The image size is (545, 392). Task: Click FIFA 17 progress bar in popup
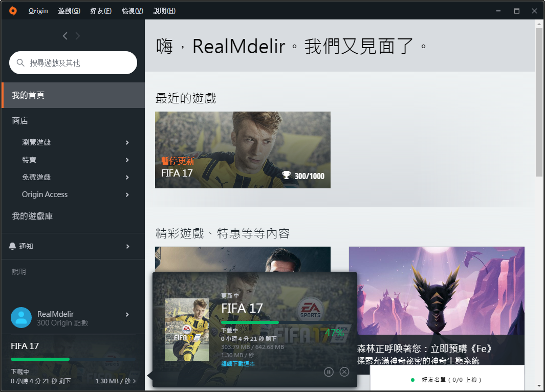[284, 322]
